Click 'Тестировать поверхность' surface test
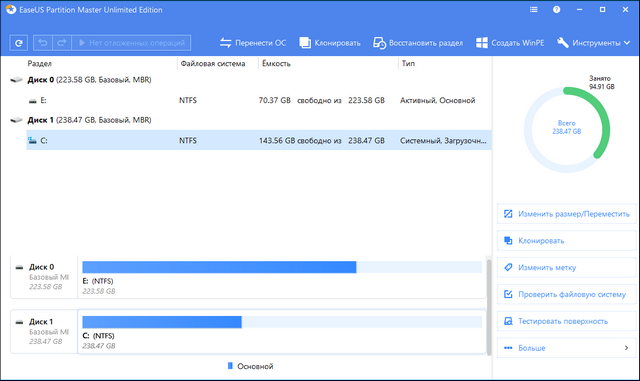This screenshot has width=640, height=381. click(567, 321)
